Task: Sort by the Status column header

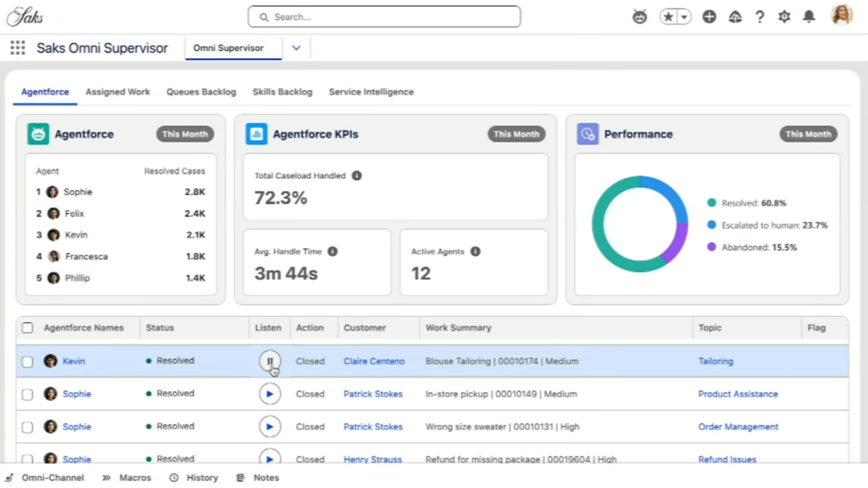Action: tap(160, 327)
